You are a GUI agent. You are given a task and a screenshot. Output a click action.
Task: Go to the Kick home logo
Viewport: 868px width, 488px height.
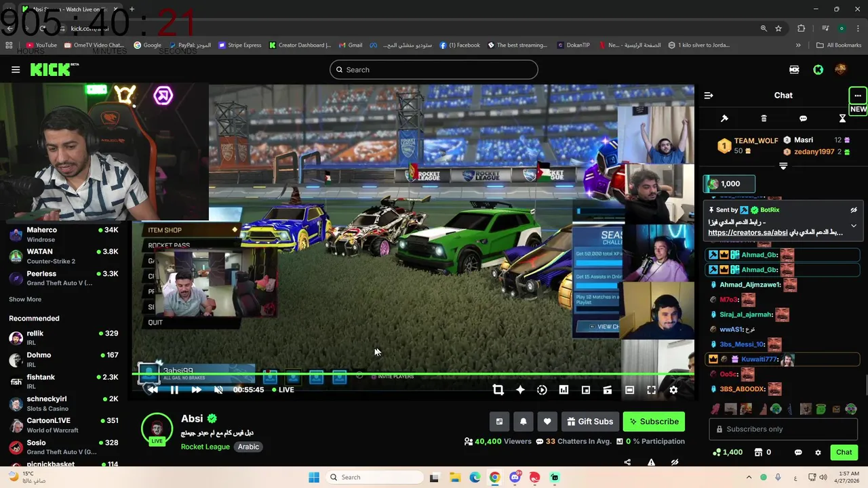54,70
